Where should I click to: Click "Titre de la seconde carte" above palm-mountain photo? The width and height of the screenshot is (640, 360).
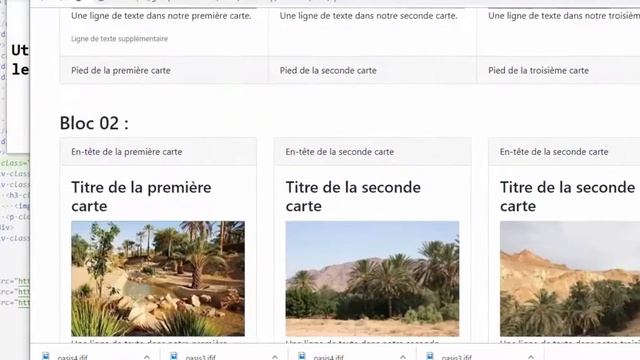click(x=353, y=197)
